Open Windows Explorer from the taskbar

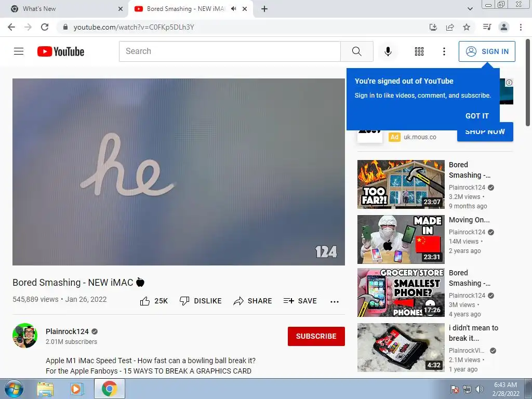[x=45, y=389]
